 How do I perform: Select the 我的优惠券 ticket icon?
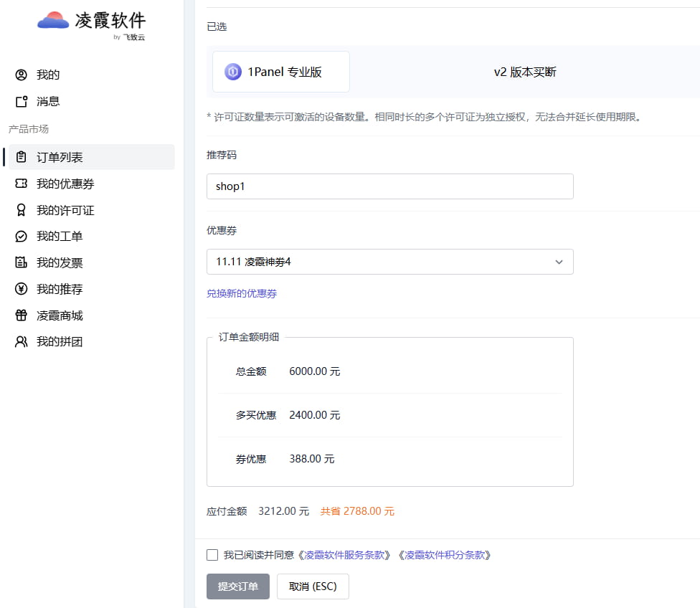coord(22,184)
